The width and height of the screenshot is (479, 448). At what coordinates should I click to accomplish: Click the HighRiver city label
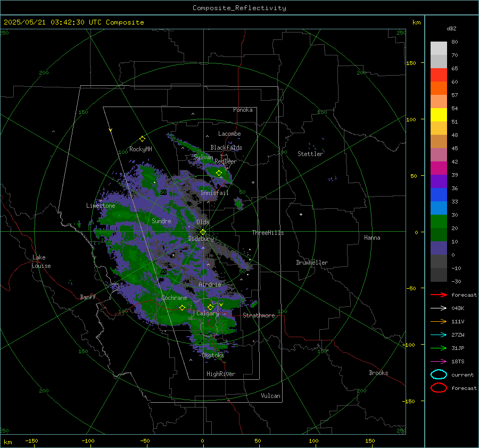coord(221,374)
